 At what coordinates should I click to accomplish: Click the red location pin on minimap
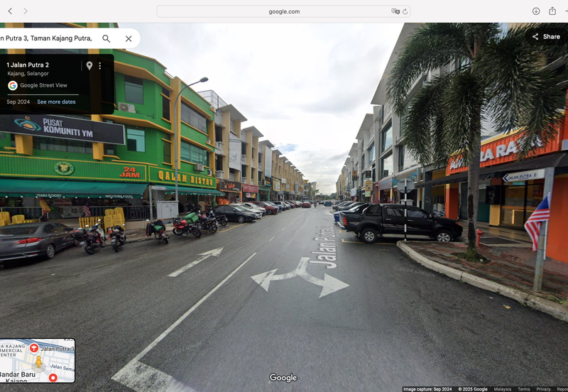pos(53,378)
